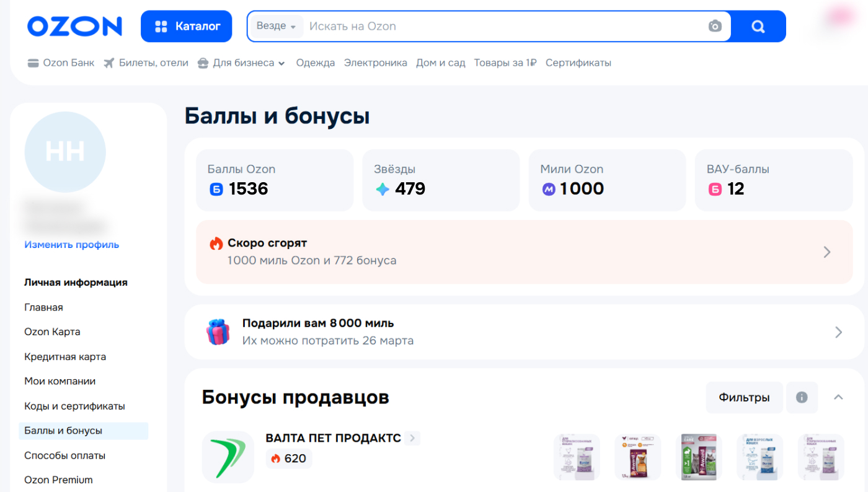Viewport: 868px width, 492px height.
Task: Open first Валта product thumbnail
Action: click(x=577, y=457)
